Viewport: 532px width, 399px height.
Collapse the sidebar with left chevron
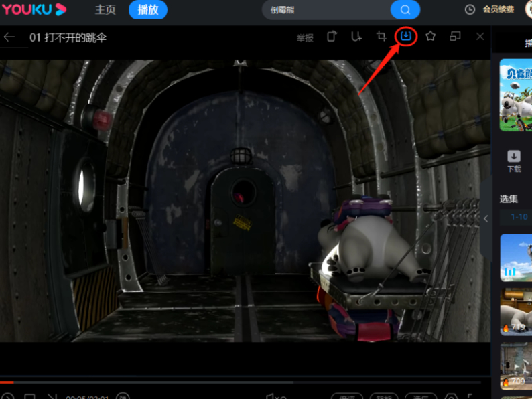(x=486, y=219)
